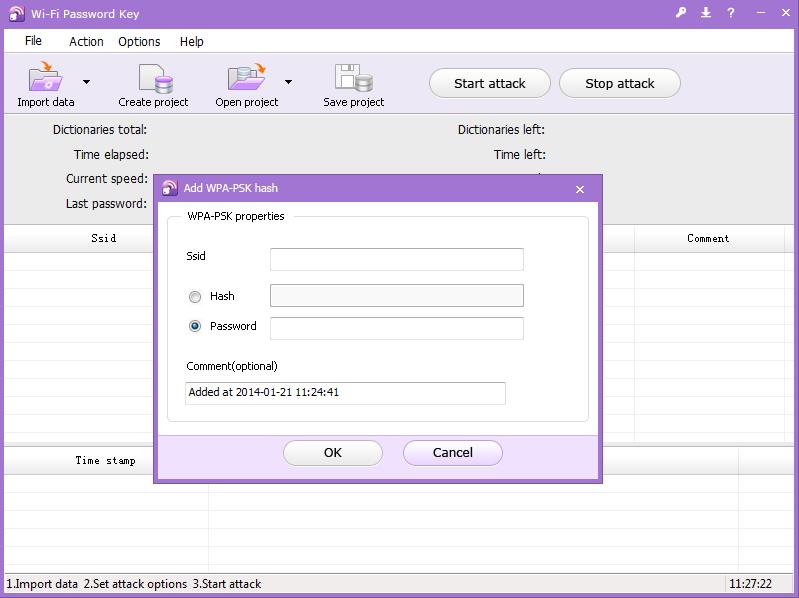Click the Wi-Fi Password Key app logo
This screenshot has width=799, height=598.
tap(15, 14)
